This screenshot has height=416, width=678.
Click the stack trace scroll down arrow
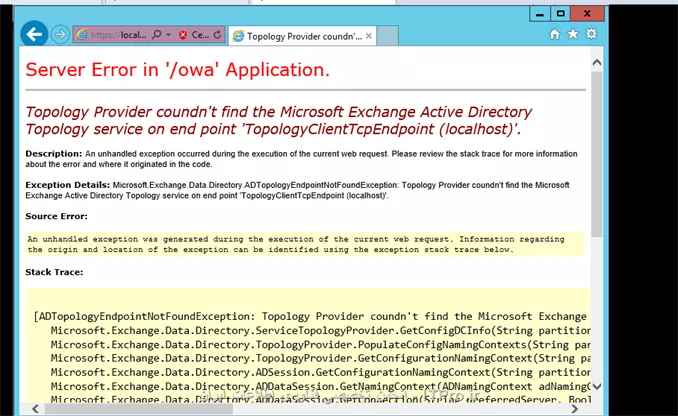(597, 387)
